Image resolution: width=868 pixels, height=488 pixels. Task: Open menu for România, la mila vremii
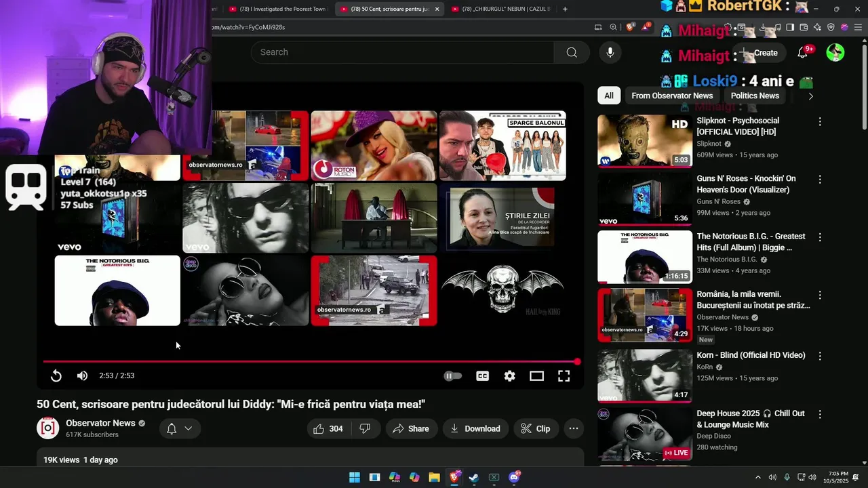(819, 295)
